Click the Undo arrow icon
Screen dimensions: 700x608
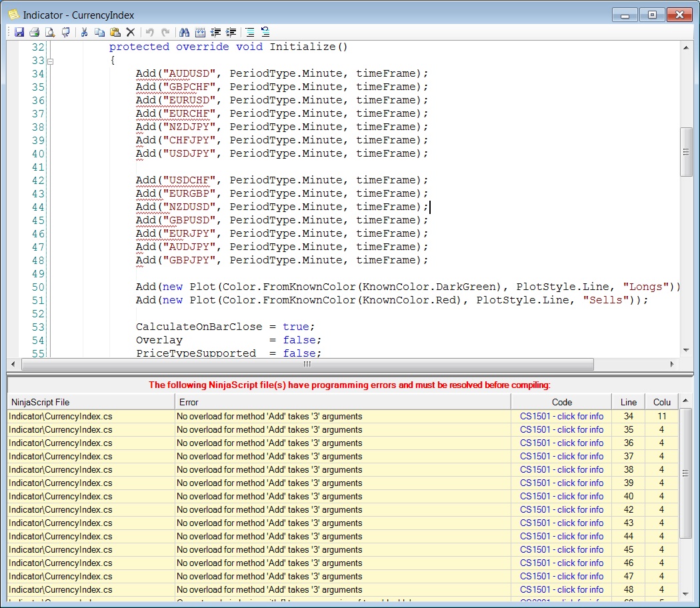pos(150,32)
